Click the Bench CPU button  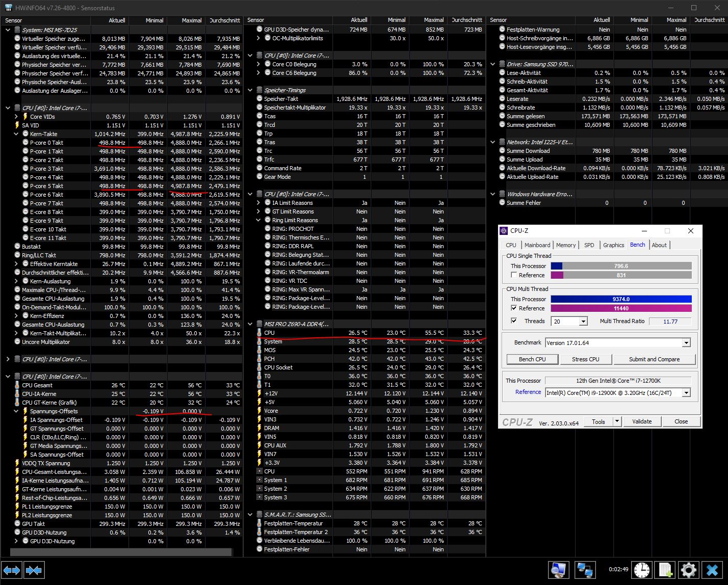pos(532,359)
